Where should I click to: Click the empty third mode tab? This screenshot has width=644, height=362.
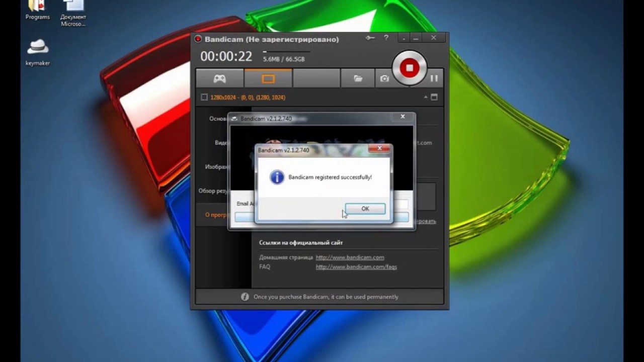[x=316, y=79]
